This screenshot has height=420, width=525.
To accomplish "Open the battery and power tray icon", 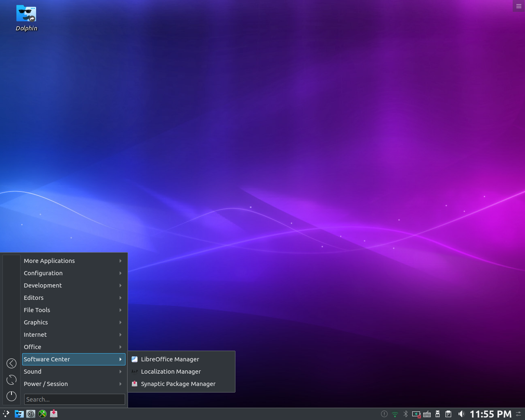I will coord(416,414).
